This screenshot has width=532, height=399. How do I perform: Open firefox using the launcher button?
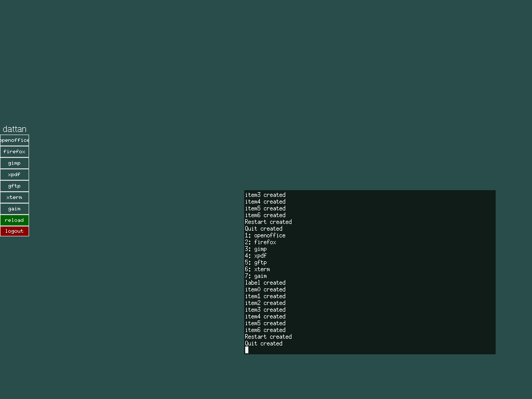click(15, 152)
